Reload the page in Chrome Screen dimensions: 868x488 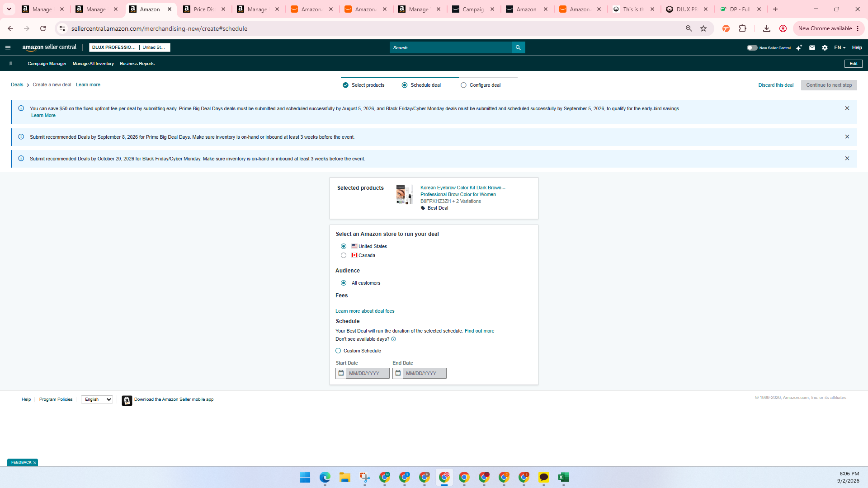(x=43, y=28)
